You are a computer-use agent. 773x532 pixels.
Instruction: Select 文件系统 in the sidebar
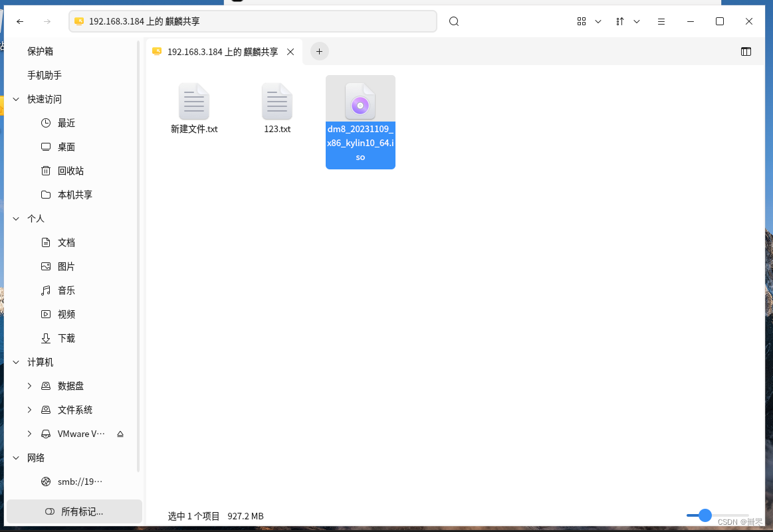coord(74,410)
